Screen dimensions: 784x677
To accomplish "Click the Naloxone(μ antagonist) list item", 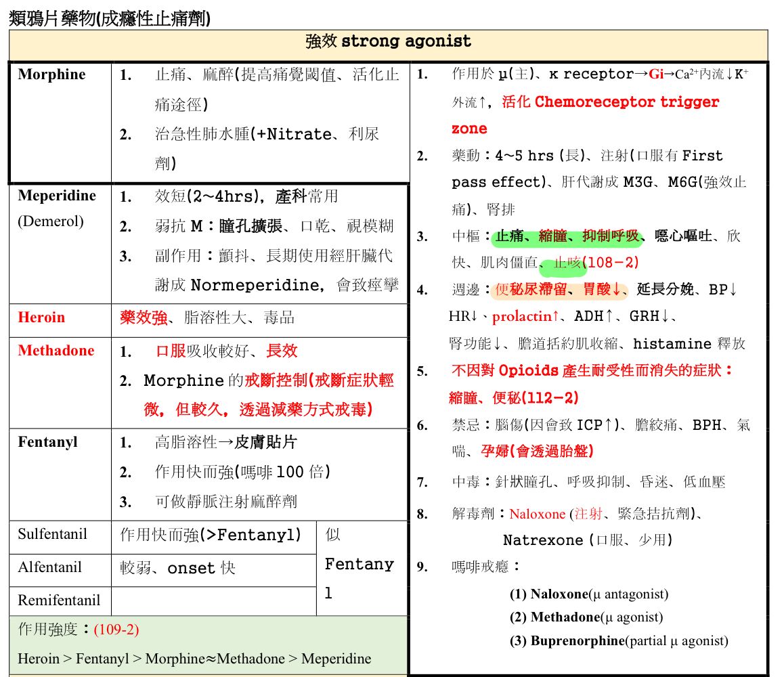I will 588,594.
